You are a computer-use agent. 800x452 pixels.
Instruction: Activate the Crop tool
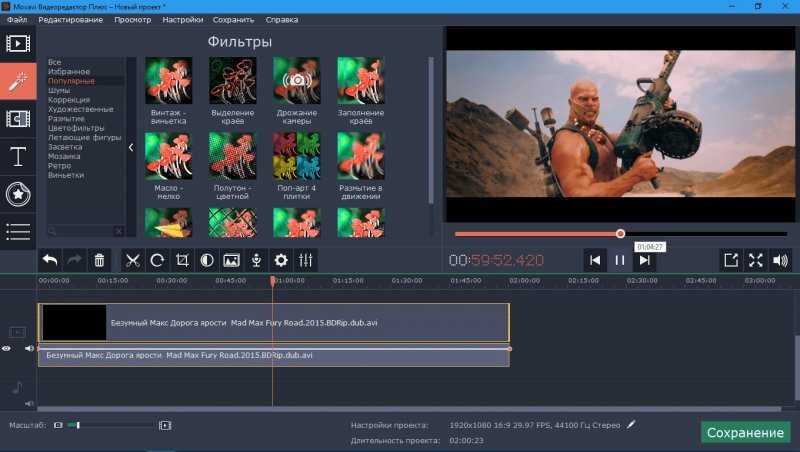[182, 260]
